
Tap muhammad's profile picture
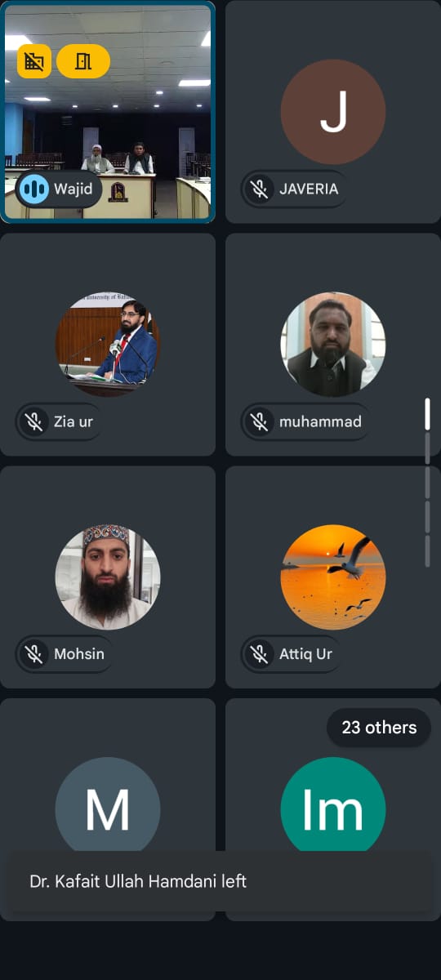tap(333, 345)
